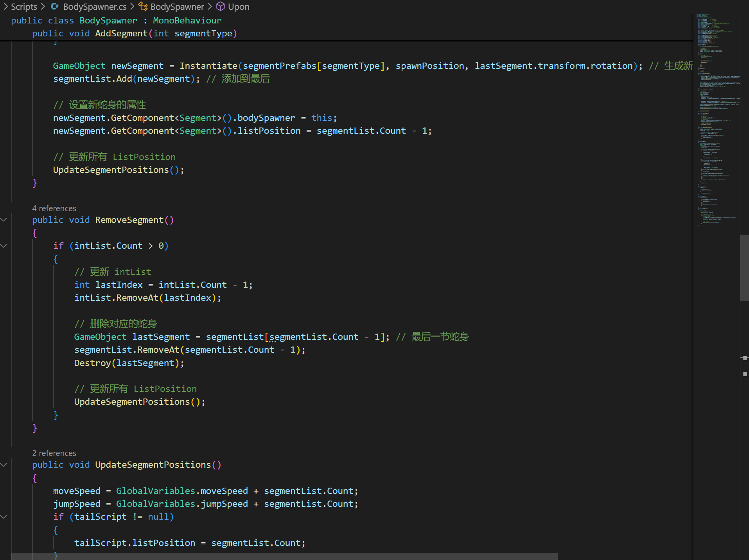The height and width of the screenshot is (560, 749).
Task: Click the Instantiate call in newSegment line
Action: pos(208,66)
